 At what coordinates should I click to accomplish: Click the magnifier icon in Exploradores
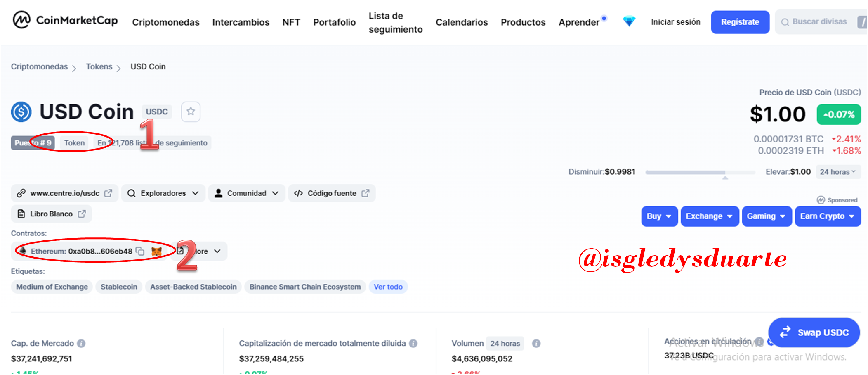coord(131,193)
